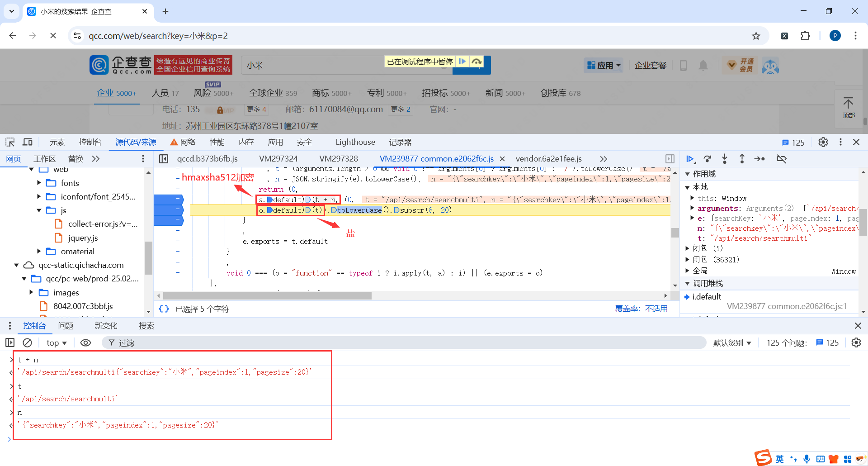
Task: Click the address bar URL
Action: point(158,36)
